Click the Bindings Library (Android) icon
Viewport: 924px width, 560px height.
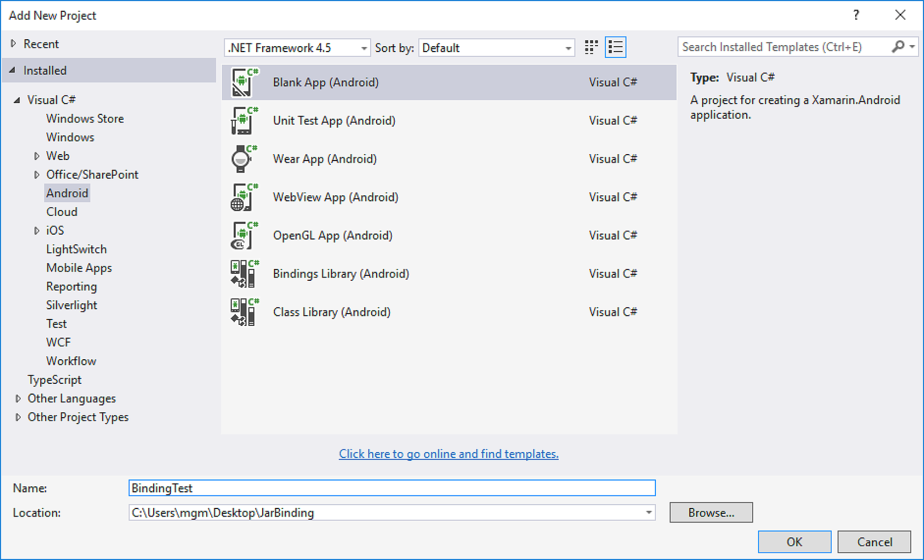[244, 274]
